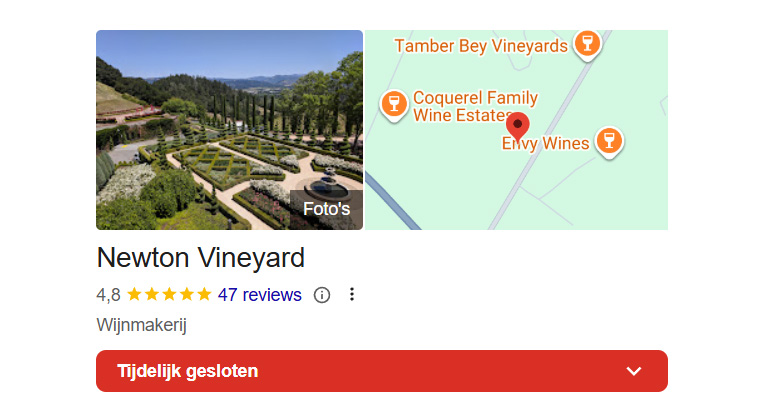This screenshot has height=420, width=770.
Task: Expand the chevron on the red banner
Action: [x=633, y=371]
